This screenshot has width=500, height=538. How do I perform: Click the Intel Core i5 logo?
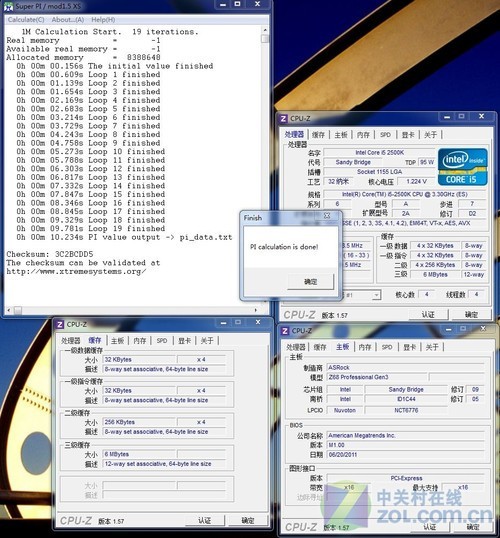click(462, 167)
